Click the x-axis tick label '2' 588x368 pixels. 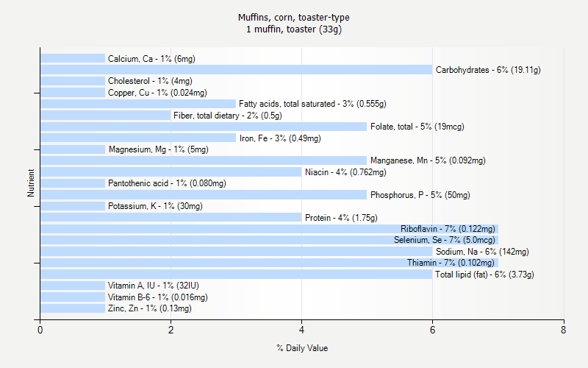171,330
